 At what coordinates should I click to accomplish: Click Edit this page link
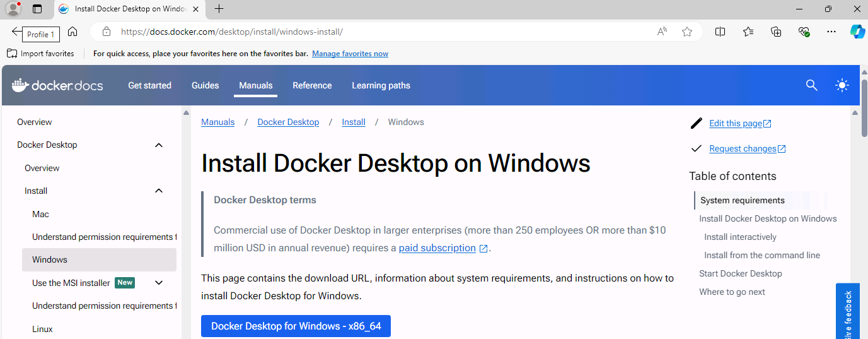click(736, 123)
